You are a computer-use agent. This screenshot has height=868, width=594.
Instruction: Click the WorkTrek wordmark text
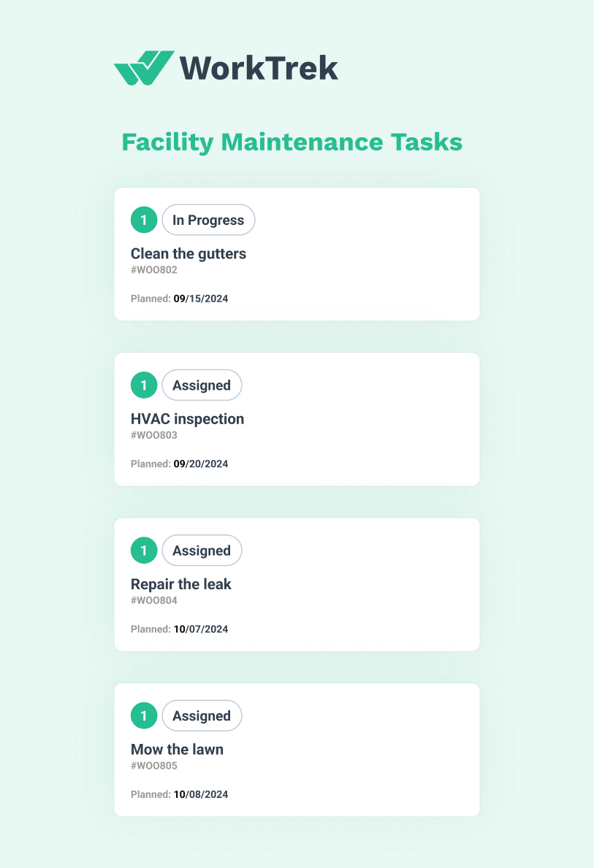coord(257,67)
